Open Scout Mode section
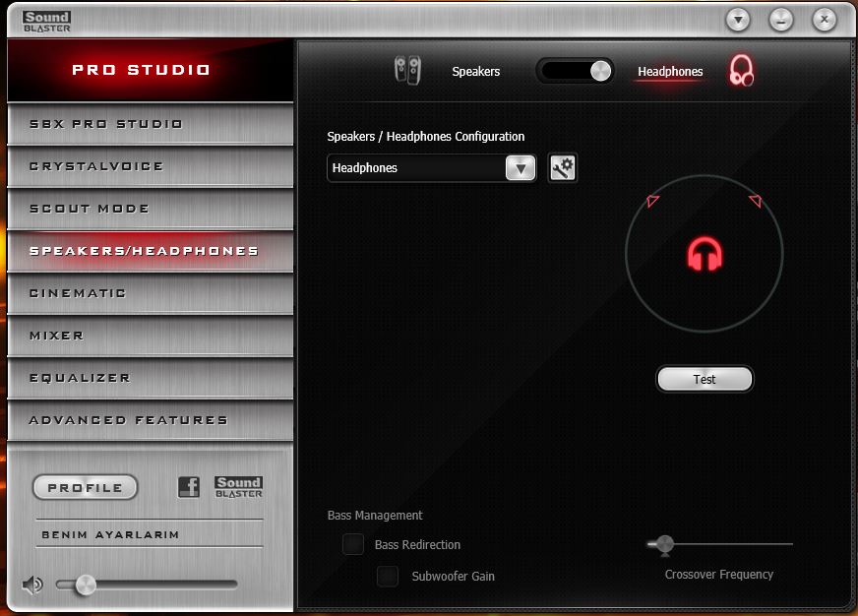The width and height of the screenshot is (858, 616). [x=151, y=209]
